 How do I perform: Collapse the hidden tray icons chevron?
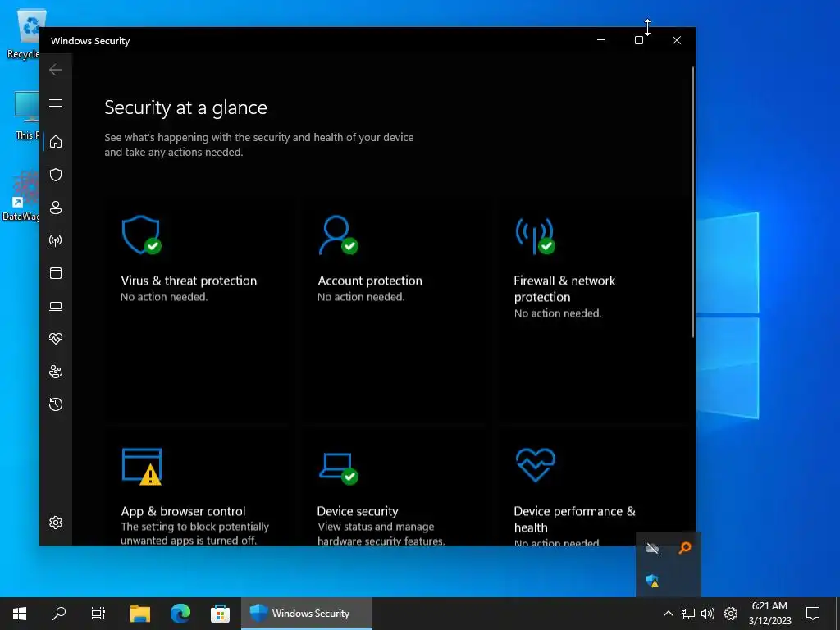[x=669, y=614]
